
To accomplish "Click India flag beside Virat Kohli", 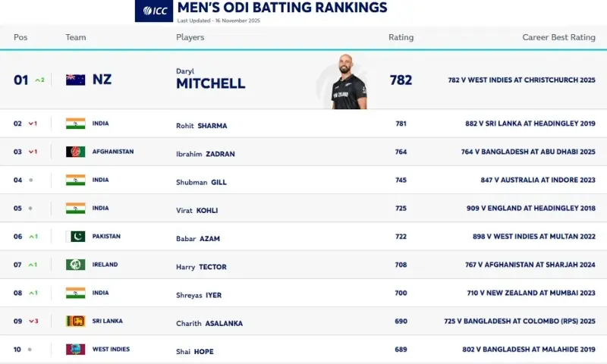I will click(x=75, y=209).
